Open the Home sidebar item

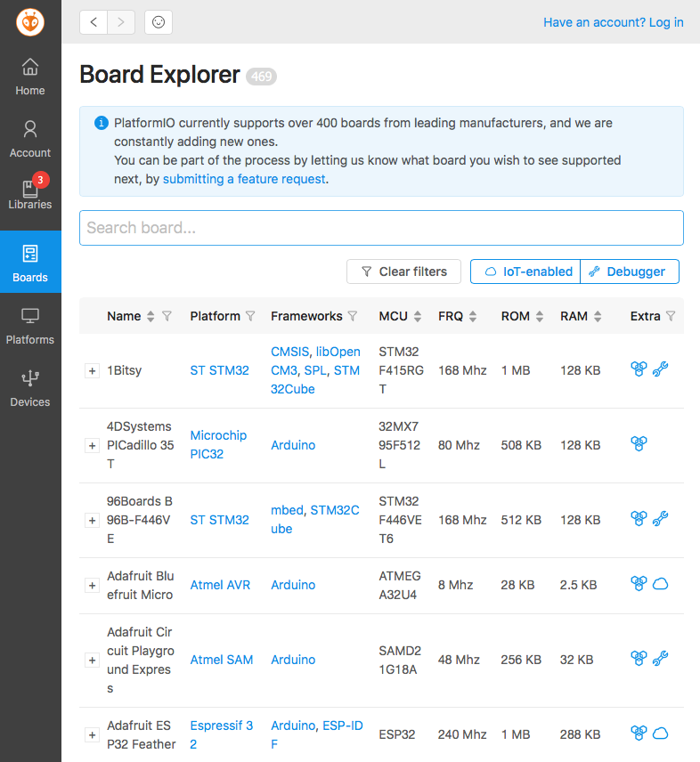(x=30, y=77)
